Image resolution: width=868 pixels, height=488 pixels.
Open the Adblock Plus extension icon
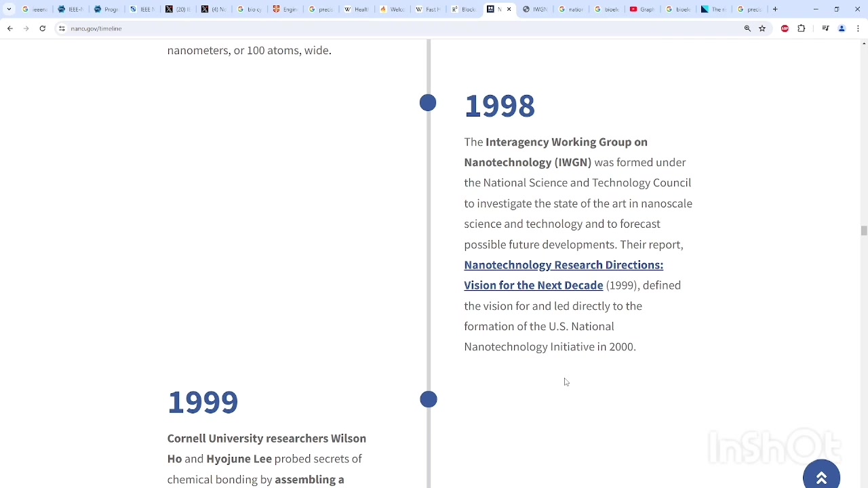pos(785,28)
